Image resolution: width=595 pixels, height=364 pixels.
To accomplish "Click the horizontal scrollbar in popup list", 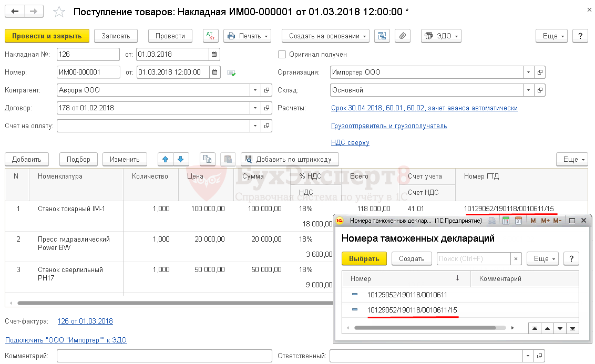I will [425, 328].
